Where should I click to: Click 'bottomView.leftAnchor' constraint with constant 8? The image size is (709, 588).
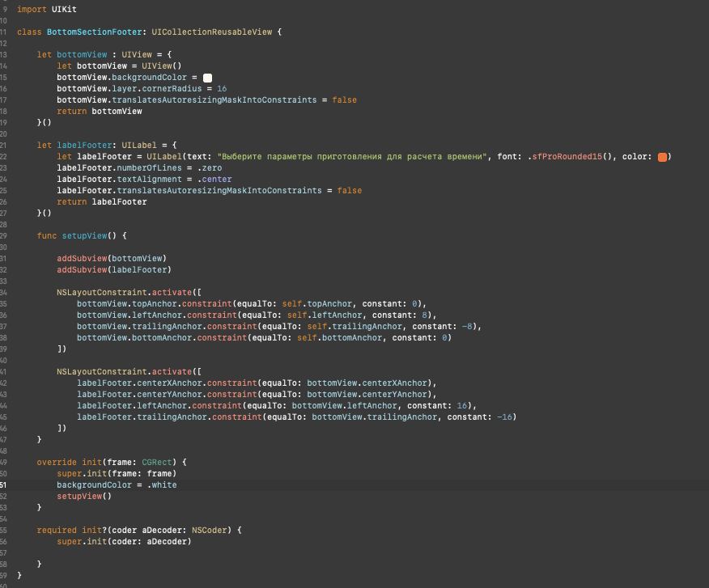click(257, 315)
